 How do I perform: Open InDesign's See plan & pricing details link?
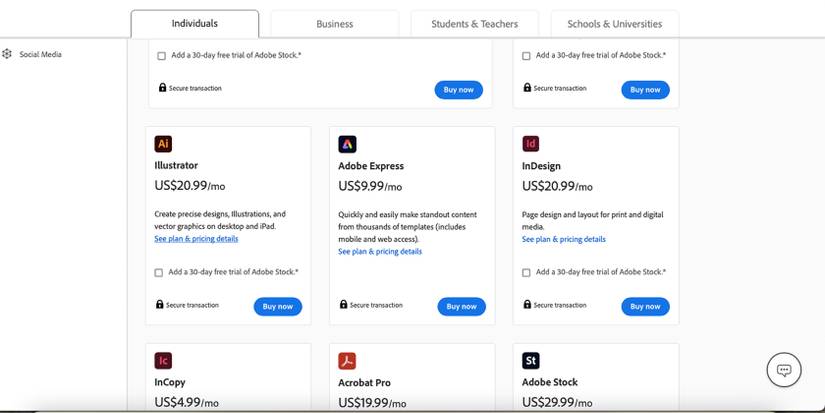coord(563,240)
